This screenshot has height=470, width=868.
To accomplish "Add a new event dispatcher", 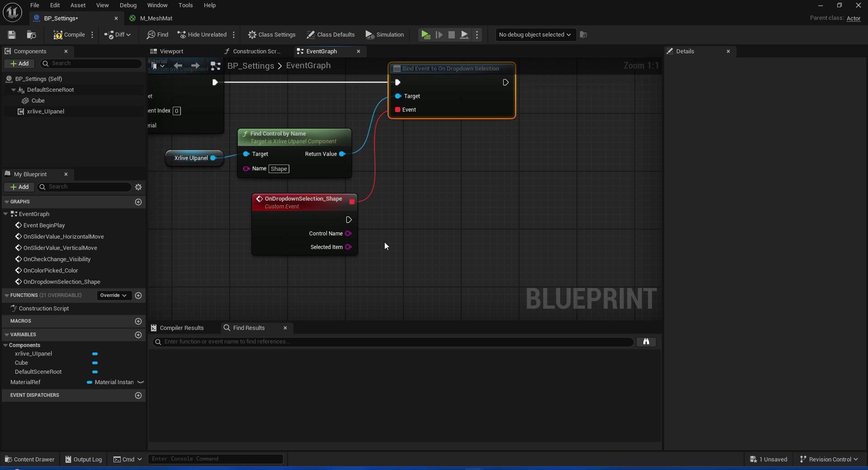I will 138,395.
